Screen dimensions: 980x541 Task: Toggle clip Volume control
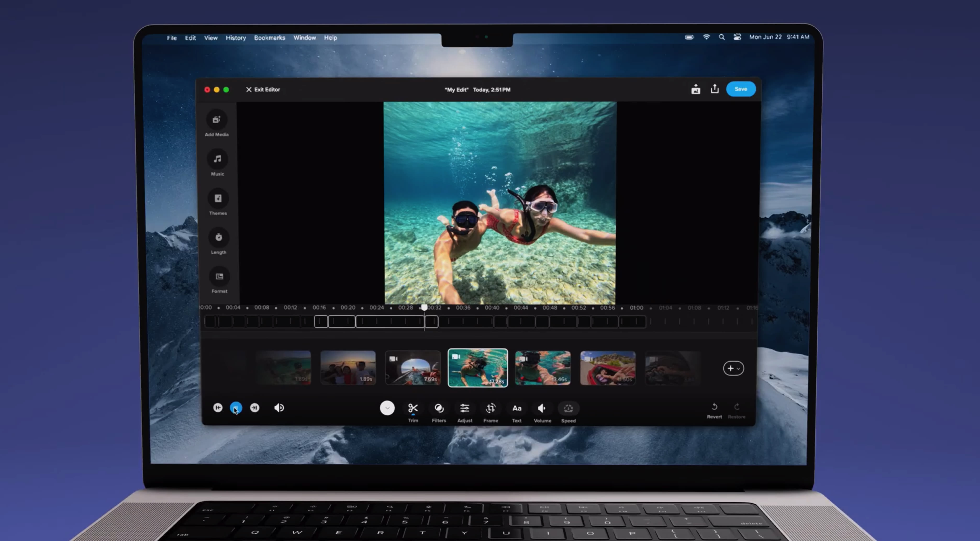[x=542, y=408]
